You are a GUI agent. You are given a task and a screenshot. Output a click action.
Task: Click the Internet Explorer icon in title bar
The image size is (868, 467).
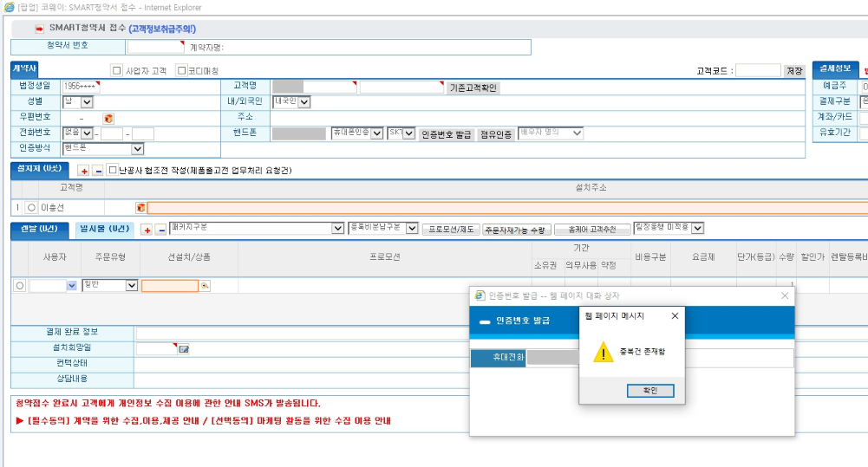click(x=9, y=7)
